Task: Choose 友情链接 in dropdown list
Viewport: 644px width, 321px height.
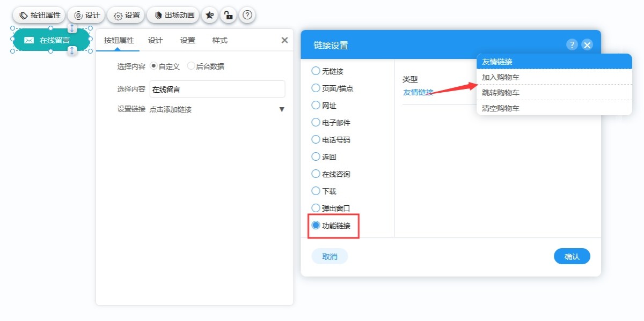Action: pos(554,61)
